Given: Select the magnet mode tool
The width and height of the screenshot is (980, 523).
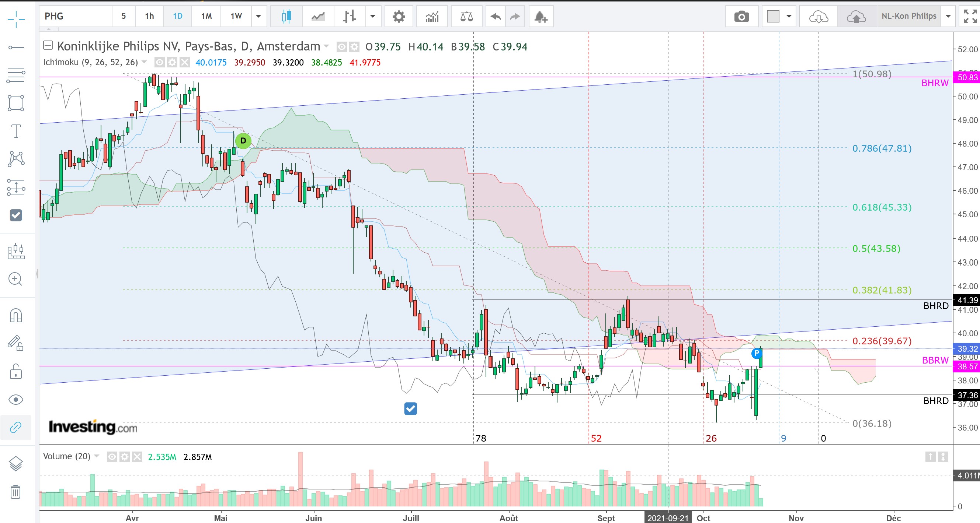Looking at the screenshot, I should tap(15, 315).
